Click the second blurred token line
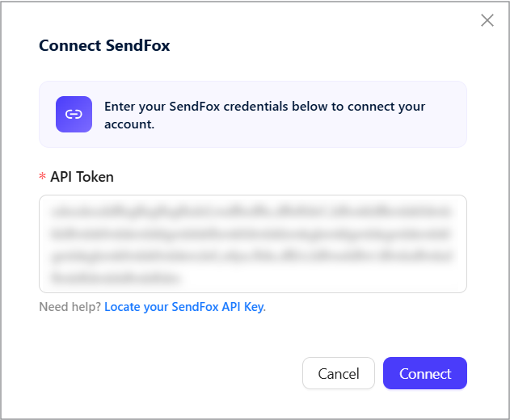 pyautogui.click(x=251, y=234)
